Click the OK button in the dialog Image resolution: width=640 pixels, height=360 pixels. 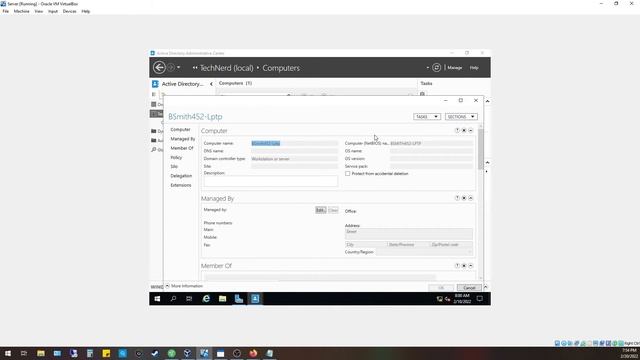tap(441, 288)
